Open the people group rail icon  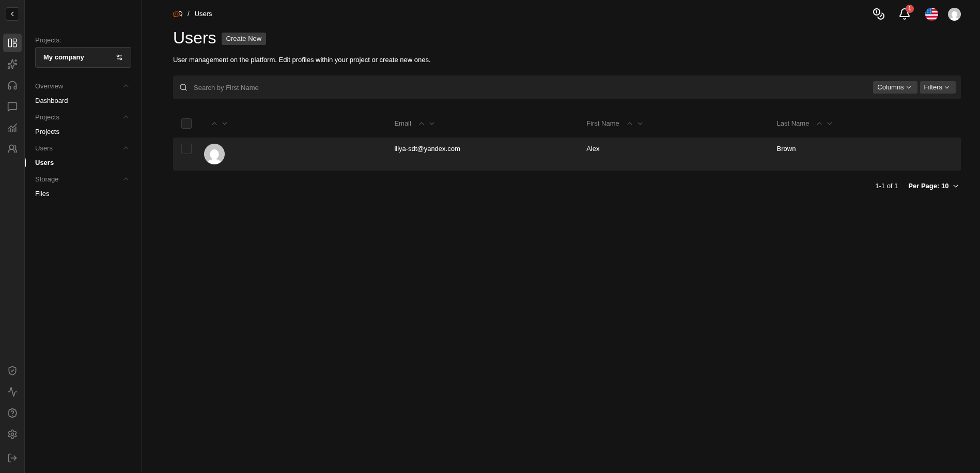(x=12, y=149)
